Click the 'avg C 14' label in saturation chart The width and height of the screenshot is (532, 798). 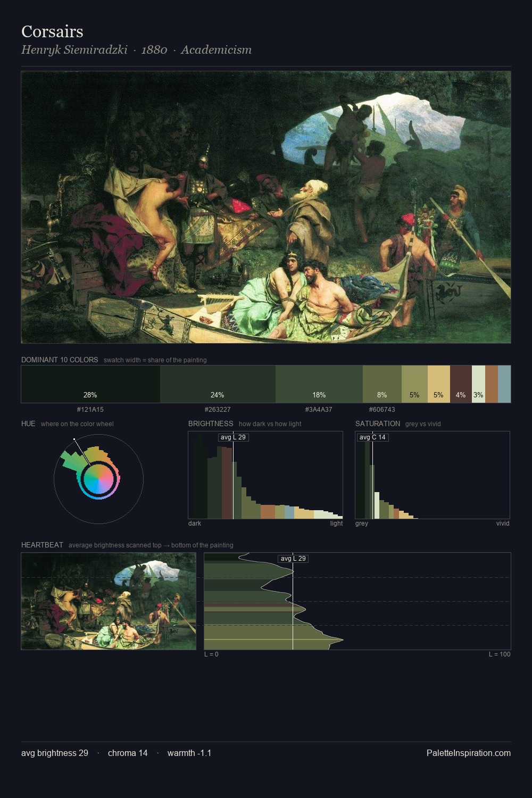tap(372, 437)
